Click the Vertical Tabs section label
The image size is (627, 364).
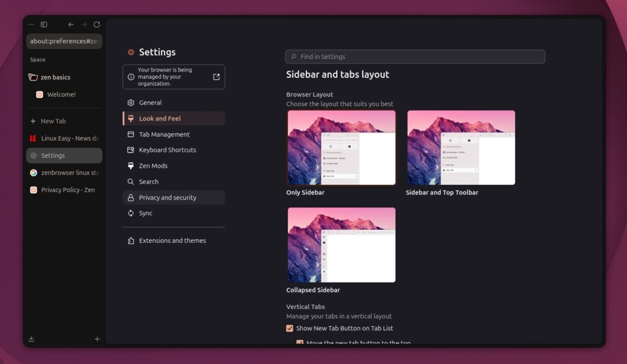click(x=306, y=307)
